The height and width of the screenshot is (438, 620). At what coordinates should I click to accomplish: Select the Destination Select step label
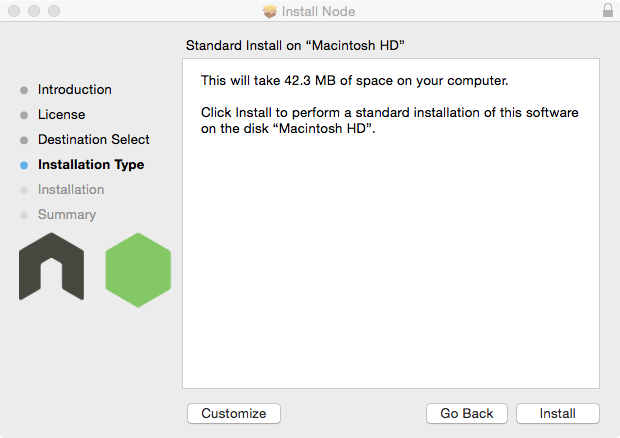point(94,140)
